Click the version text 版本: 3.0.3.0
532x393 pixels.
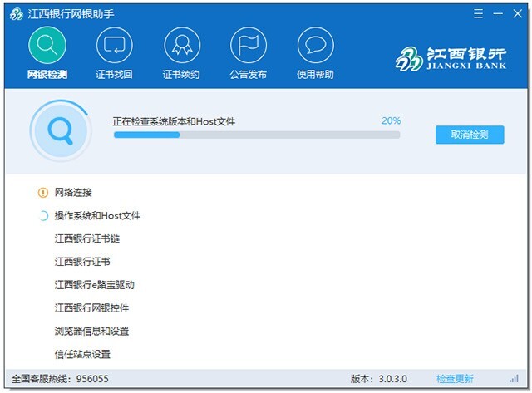(379, 378)
